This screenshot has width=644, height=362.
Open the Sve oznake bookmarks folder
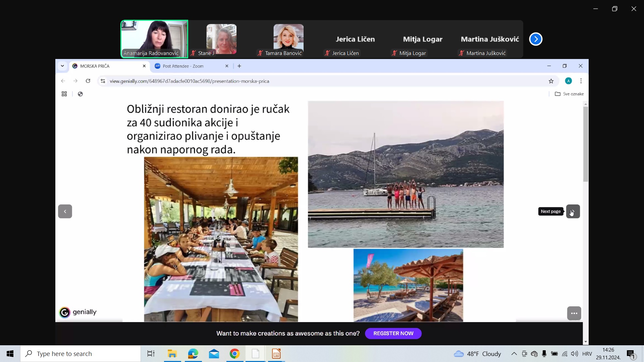click(569, 94)
